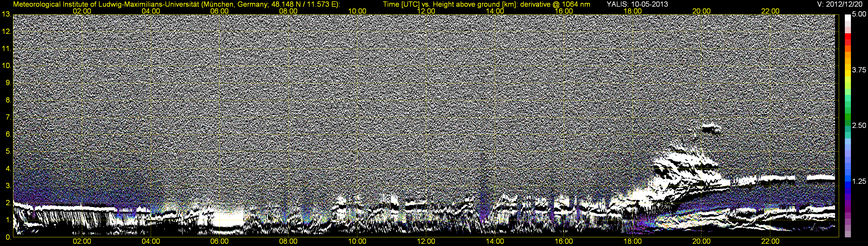The image size is (868, 246).
Task: Click 06:00 on the top time axis
Action: (x=219, y=11)
